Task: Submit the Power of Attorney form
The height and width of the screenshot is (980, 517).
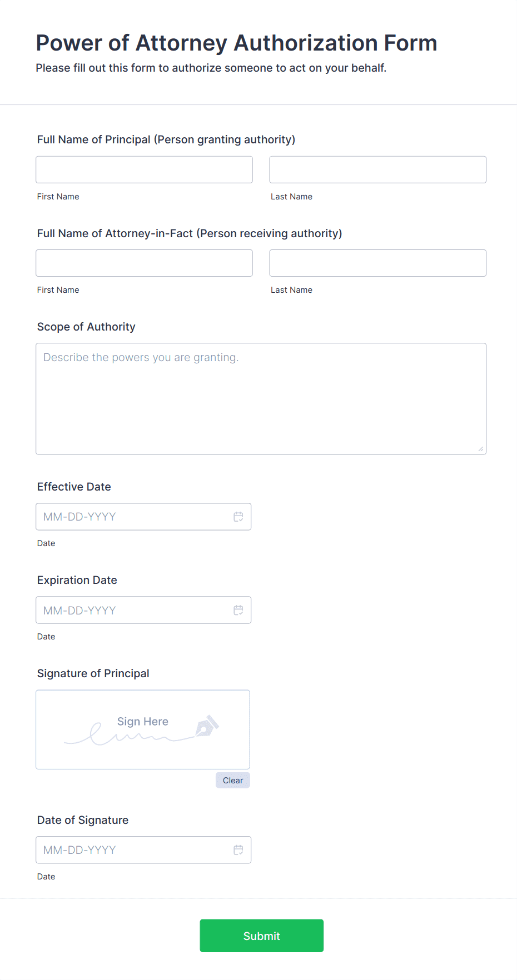Action: pyautogui.click(x=261, y=936)
